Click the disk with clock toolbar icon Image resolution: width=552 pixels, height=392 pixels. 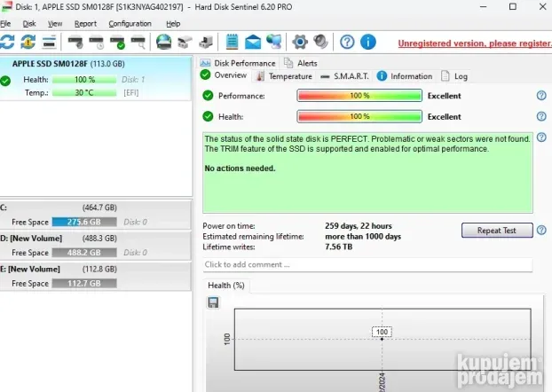[96, 42]
